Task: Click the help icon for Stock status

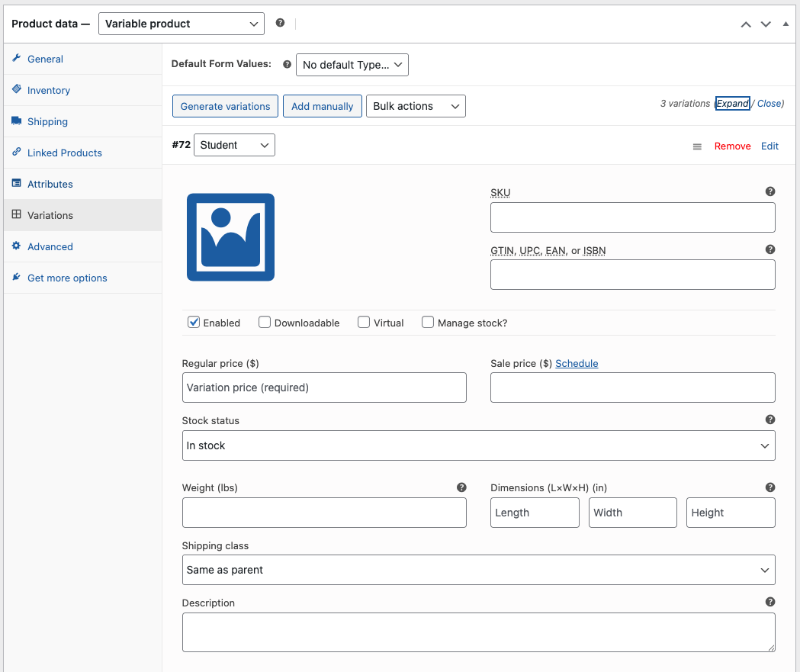Action: coord(769,420)
